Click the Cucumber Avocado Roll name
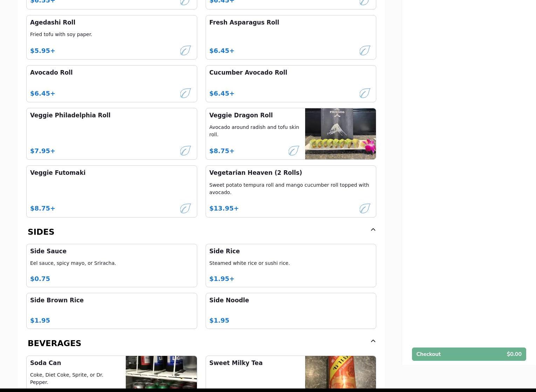This screenshot has height=392, width=536. pyautogui.click(x=248, y=73)
